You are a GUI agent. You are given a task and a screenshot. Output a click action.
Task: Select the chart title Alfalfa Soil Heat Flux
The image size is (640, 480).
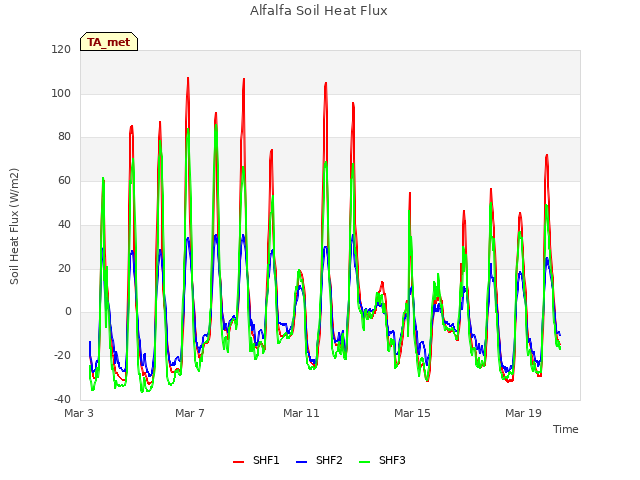pos(319,11)
